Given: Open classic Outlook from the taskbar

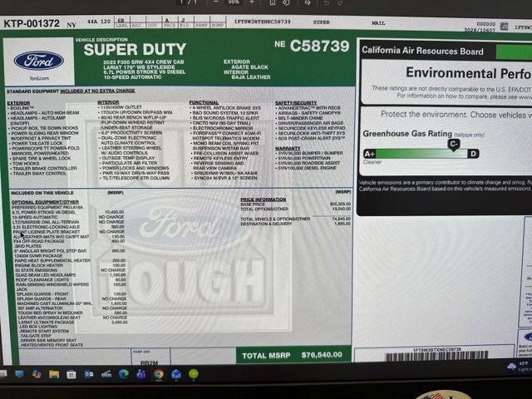Looking at the screenshot, I should click(89, 374).
